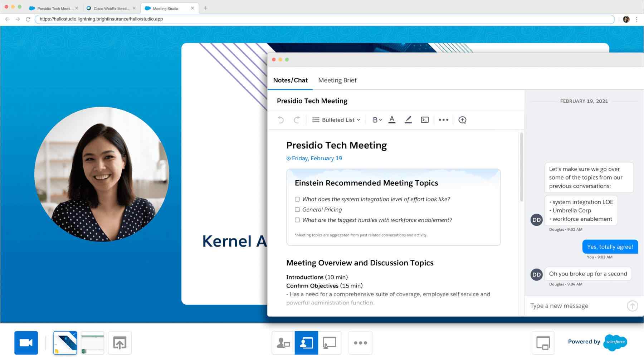This screenshot has width=644, height=362.
Task: Focus the Type a new message field
Action: tap(576, 306)
